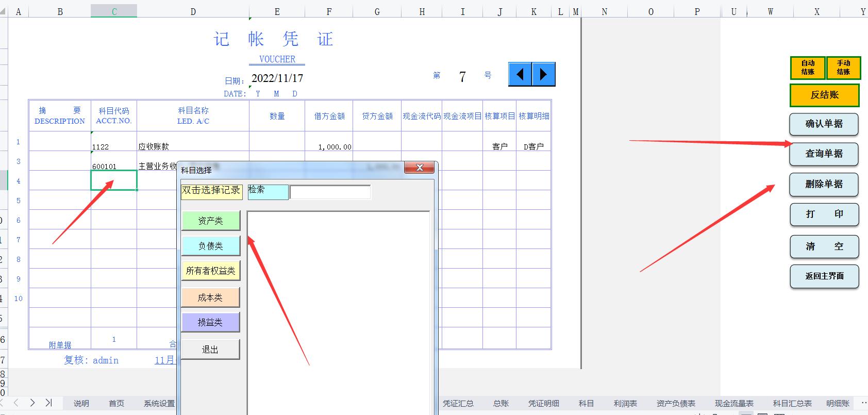Select column F header

coord(329,11)
